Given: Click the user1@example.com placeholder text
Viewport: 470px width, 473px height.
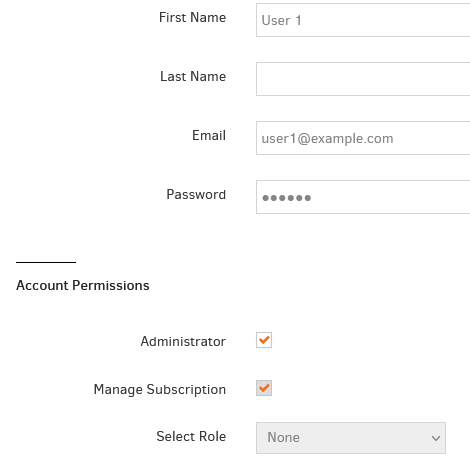Looking at the screenshot, I should point(327,139).
